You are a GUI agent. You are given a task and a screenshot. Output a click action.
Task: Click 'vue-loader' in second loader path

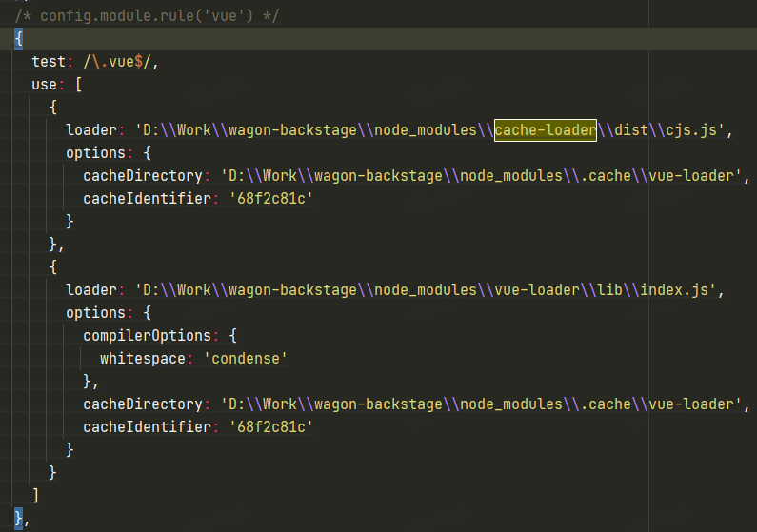pyautogui.click(x=537, y=290)
